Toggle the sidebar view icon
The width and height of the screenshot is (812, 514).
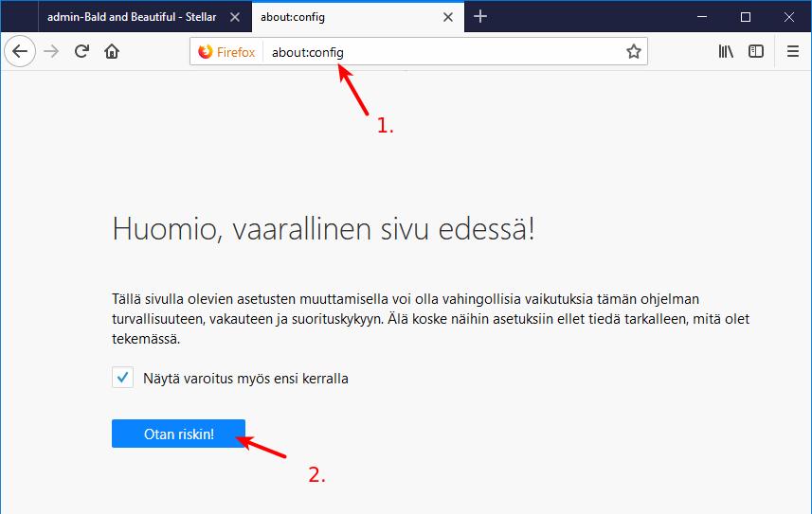tap(756, 52)
